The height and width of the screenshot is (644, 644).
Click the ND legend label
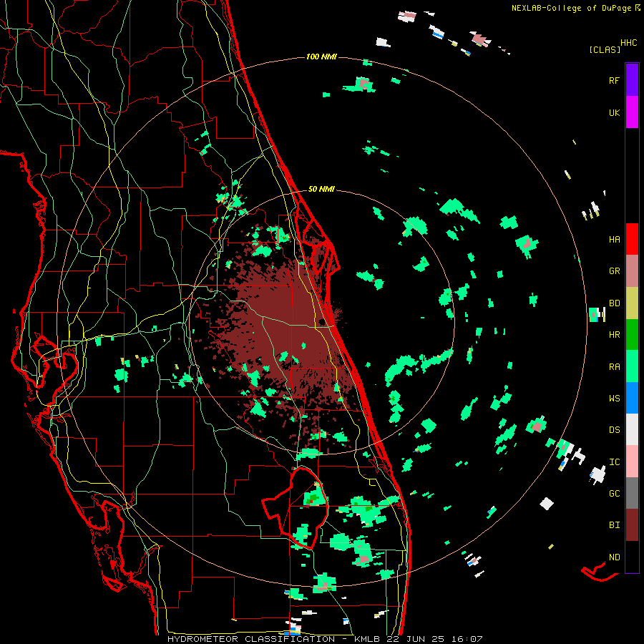(614, 557)
